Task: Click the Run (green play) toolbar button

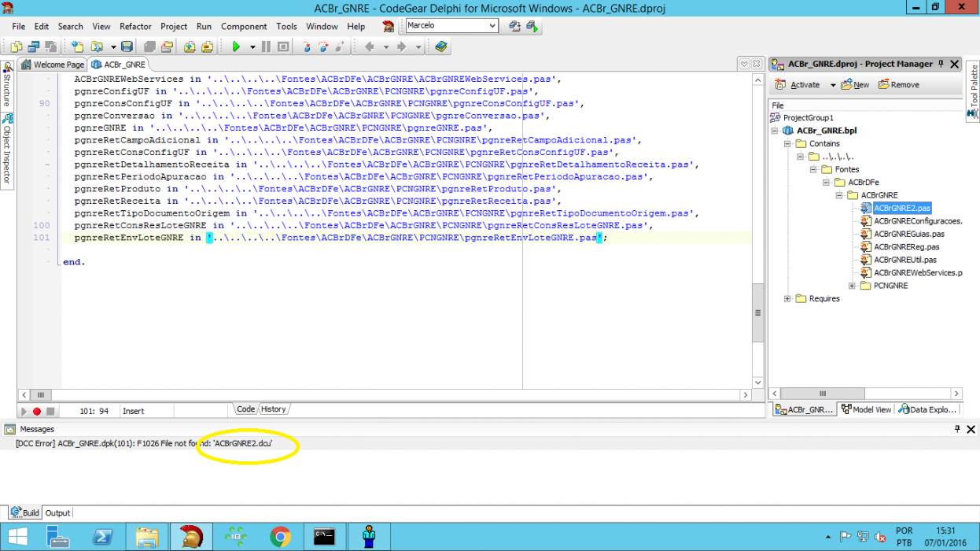Action: 236,46
